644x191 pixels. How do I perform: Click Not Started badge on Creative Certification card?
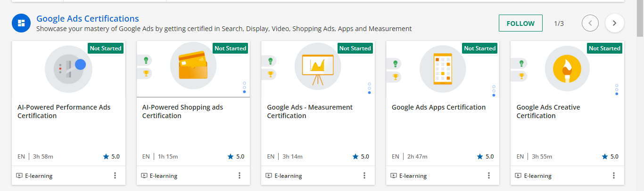[605, 48]
